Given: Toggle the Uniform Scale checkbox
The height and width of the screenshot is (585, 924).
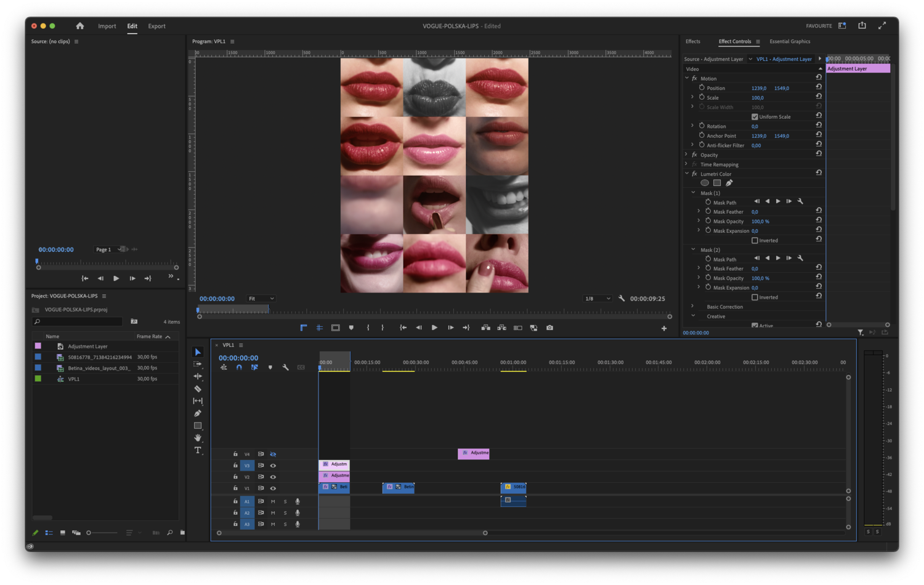Looking at the screenshot, I should (755, 116).
